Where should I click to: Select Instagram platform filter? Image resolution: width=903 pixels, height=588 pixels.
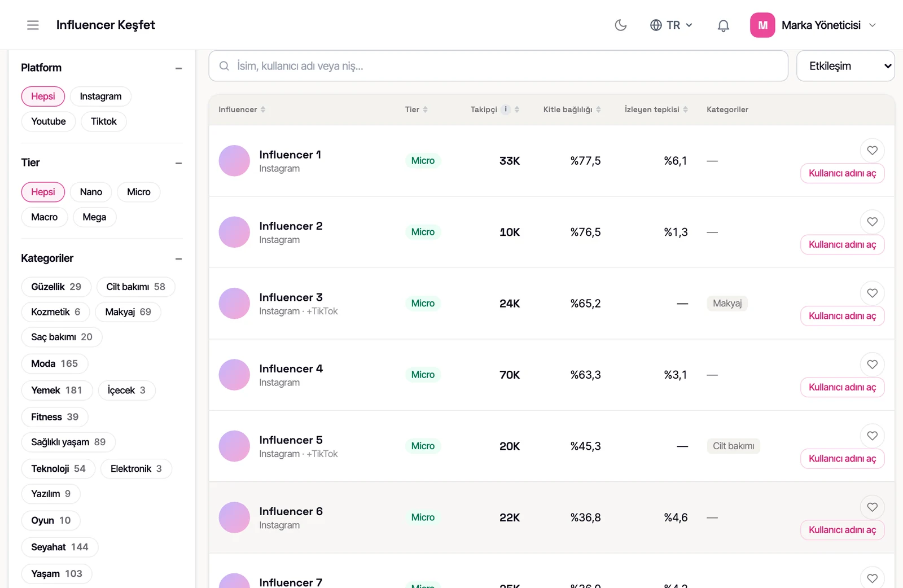point(100,96)
